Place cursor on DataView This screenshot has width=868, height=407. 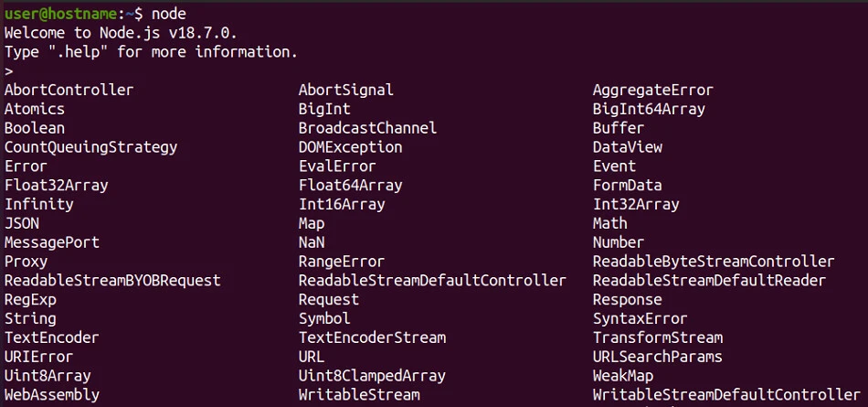click(x=627, y=147)
